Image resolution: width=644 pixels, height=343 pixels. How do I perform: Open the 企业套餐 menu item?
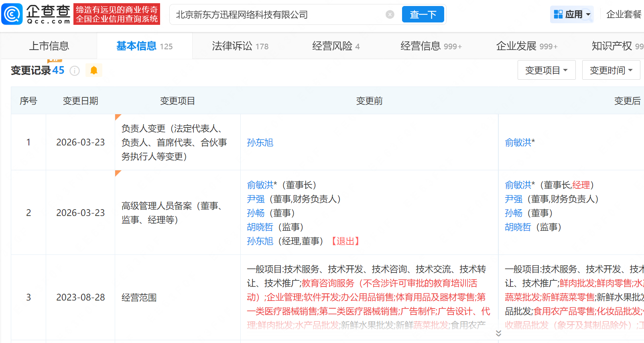pyautogui.click(x=624, y=14)
